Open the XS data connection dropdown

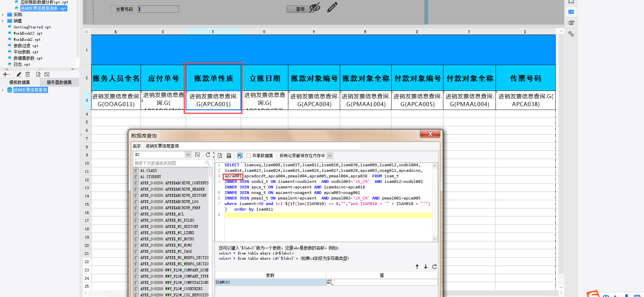(188, 155)
